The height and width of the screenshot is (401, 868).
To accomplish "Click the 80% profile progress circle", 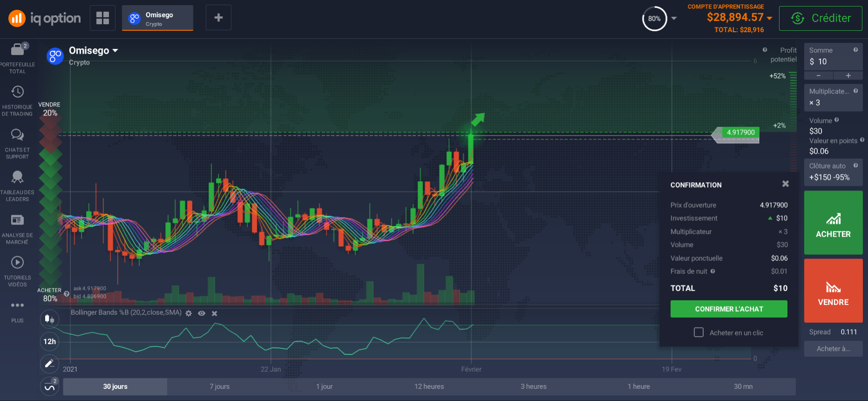I will click(654, 19).
